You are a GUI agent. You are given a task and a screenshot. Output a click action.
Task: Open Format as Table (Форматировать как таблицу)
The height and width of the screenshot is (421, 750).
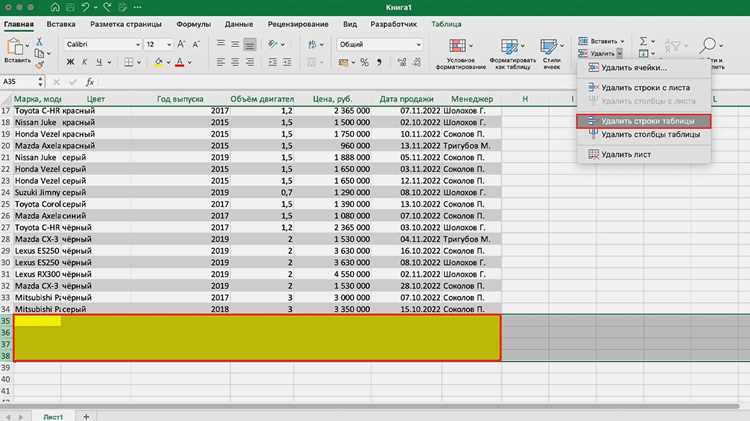(x=512, y=54)
